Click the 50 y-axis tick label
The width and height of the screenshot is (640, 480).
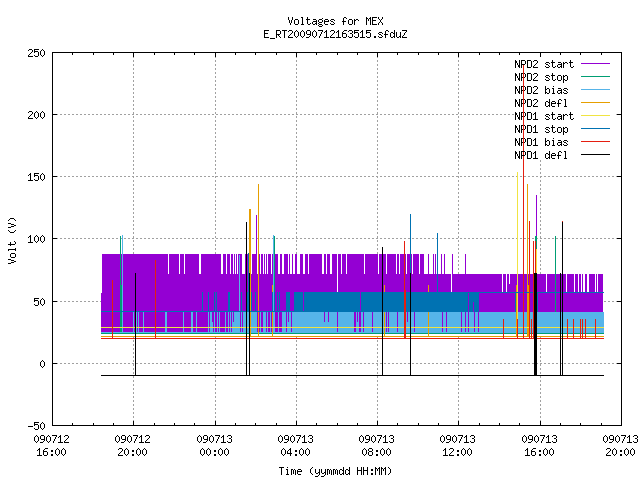pos(39,302)
